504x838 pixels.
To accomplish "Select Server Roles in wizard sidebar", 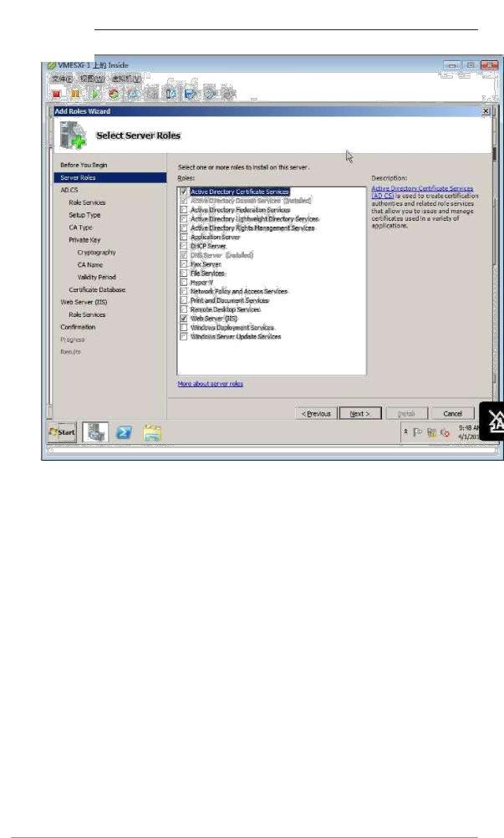I will coord(110,177).
